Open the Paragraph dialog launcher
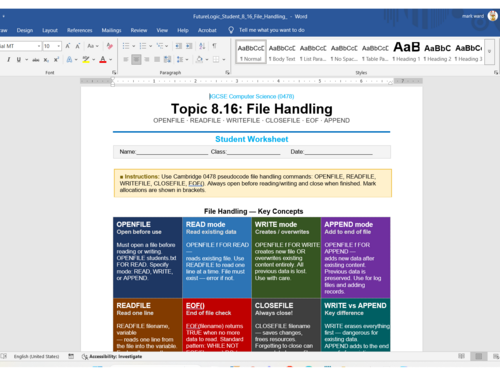Viewport: 500px width, 375px height. [227, 72]
